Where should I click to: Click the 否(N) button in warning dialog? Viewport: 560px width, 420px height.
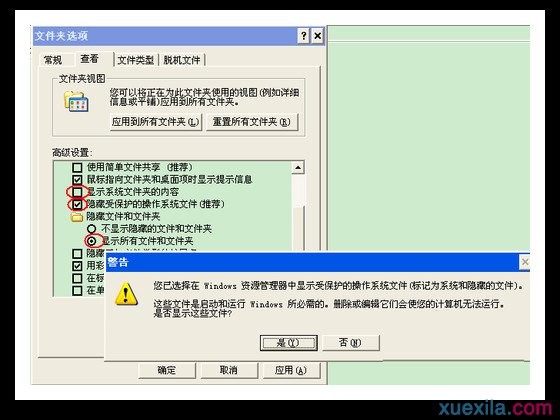coord(351,343)
